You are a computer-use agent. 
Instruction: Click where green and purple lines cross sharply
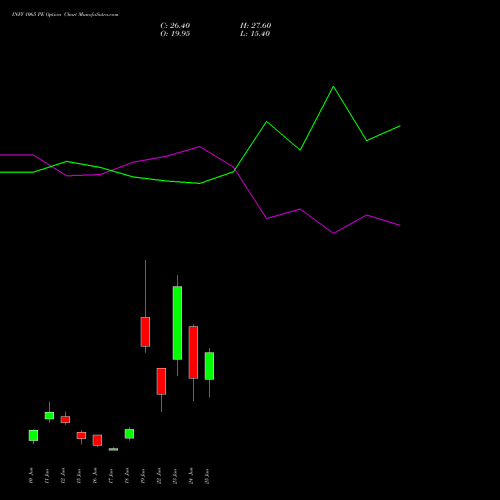(234, 170)
